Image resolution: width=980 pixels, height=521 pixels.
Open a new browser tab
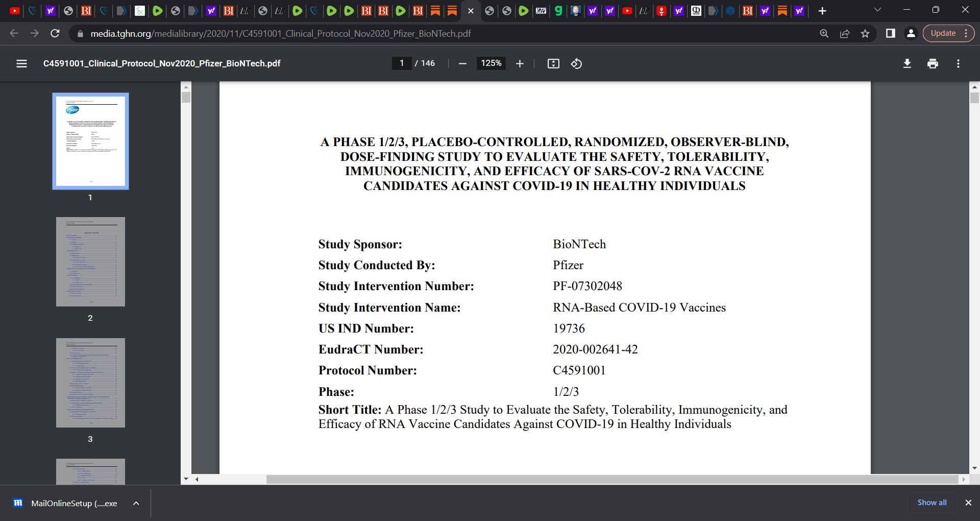(x=822, y=11)
